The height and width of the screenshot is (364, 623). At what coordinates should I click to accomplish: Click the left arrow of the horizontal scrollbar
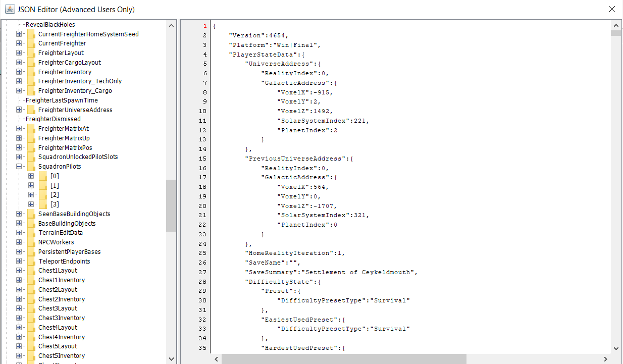216,358
